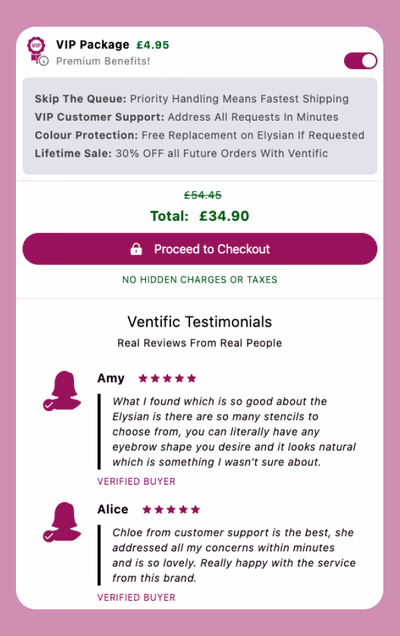Click the Lifetime Sale 30% OFF benefit line
Screen dimensions: 400x636
click(x=181, y=153)
